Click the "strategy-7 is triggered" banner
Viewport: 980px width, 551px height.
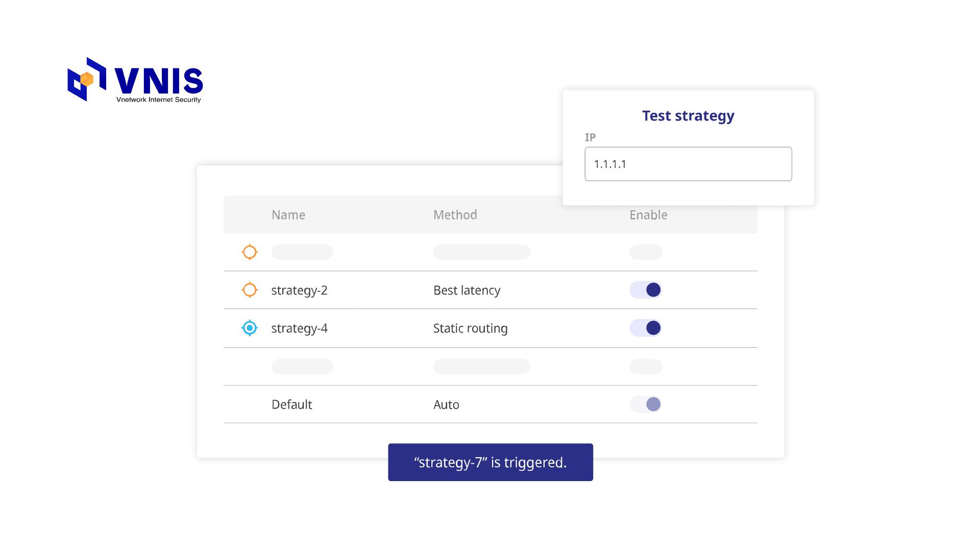(491, 462)
